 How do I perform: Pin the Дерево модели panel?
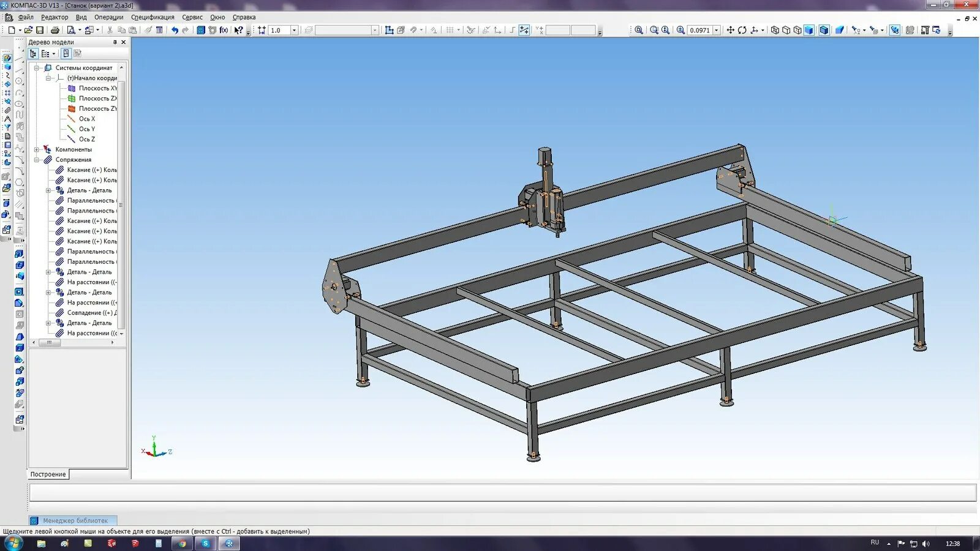tap(115, 42)
